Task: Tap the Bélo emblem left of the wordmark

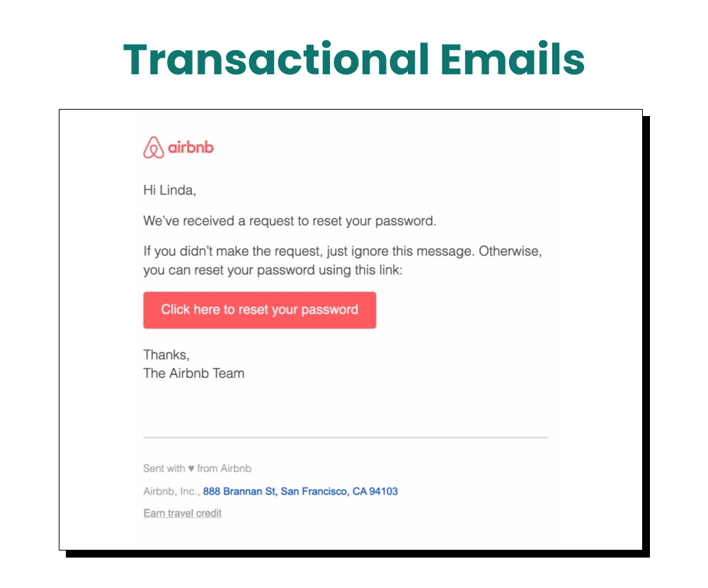Action: [152, 146]
